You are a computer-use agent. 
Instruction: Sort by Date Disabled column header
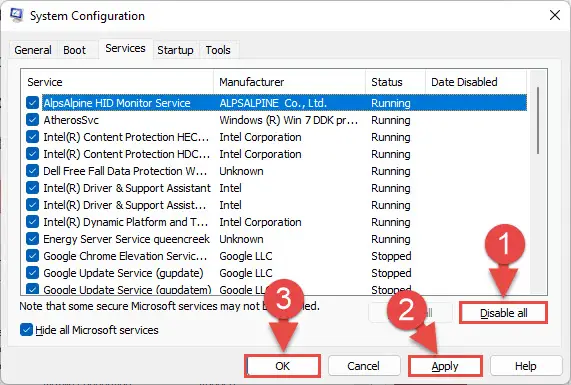tap(476, 82)
